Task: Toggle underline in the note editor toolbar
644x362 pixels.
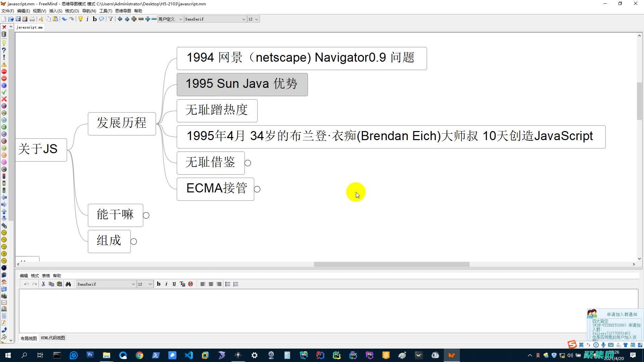Action: (x=174, y=284)
